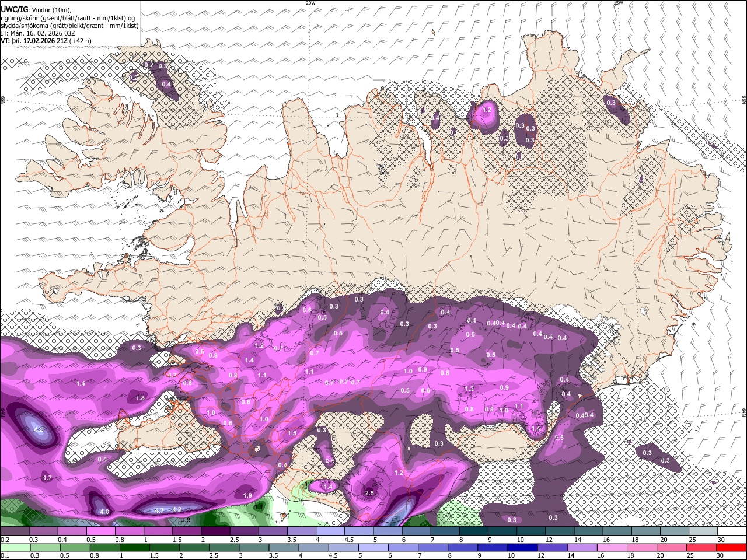Image resolution: width=747 pixels, height=560 pixels.
Task: Click the '1.8' snowfall value on the map
Action: click(x=140, y=398)
